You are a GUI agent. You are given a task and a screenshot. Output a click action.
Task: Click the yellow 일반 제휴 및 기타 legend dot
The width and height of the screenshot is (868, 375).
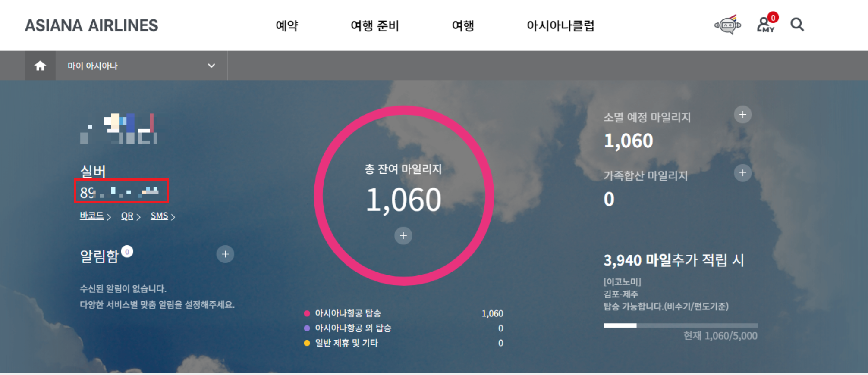click(307, 343)
